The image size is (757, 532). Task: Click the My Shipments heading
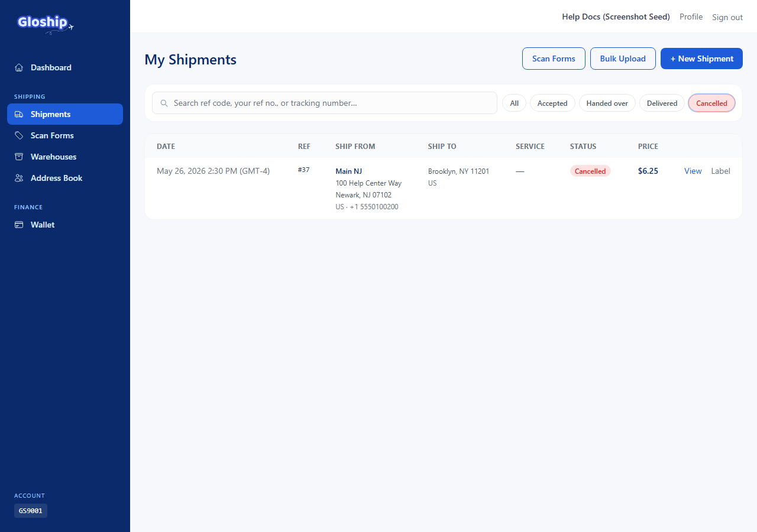(x=190, y=60)
